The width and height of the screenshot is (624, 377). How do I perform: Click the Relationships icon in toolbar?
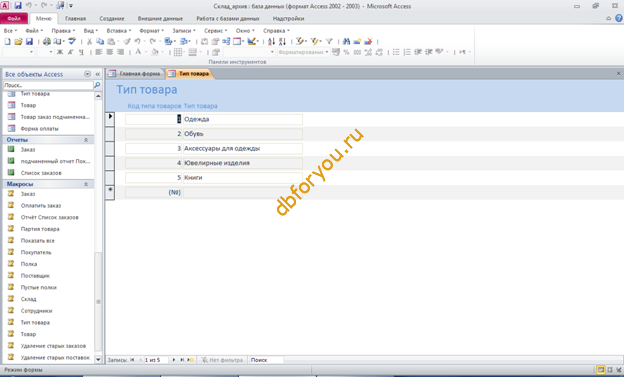[226, 41]
